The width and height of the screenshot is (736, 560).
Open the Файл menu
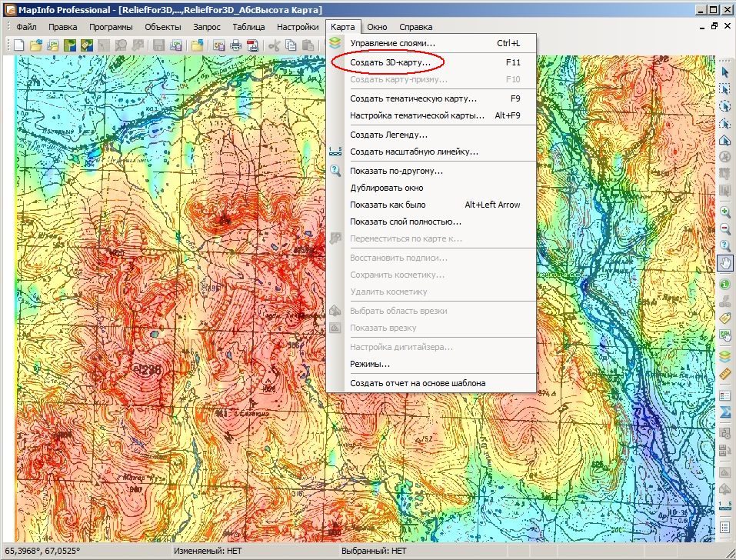coord(26,27)
